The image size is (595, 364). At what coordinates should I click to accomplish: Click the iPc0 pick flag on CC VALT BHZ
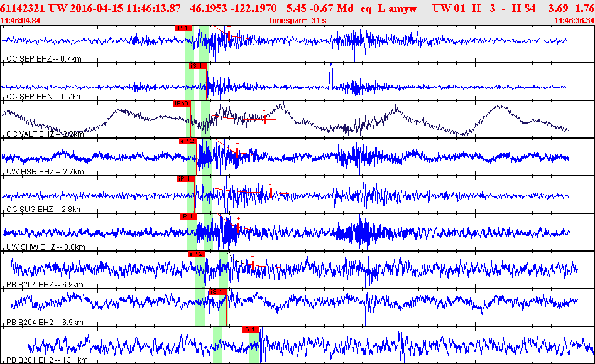click(182, 104)
